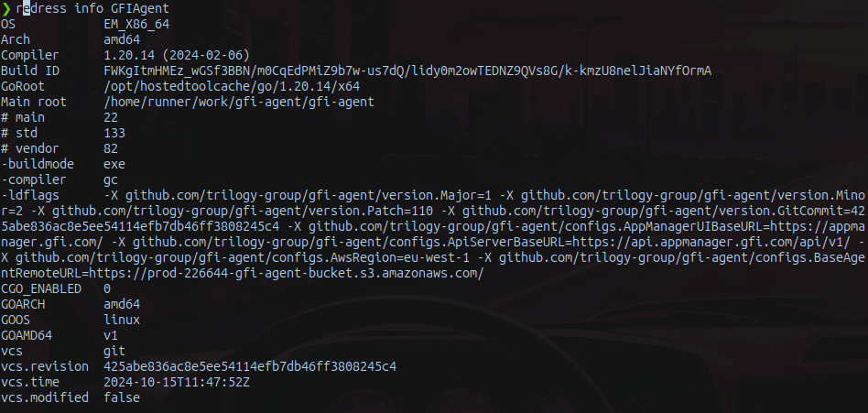
Task: Click the -ldflags label
Action: pos(30,195)
